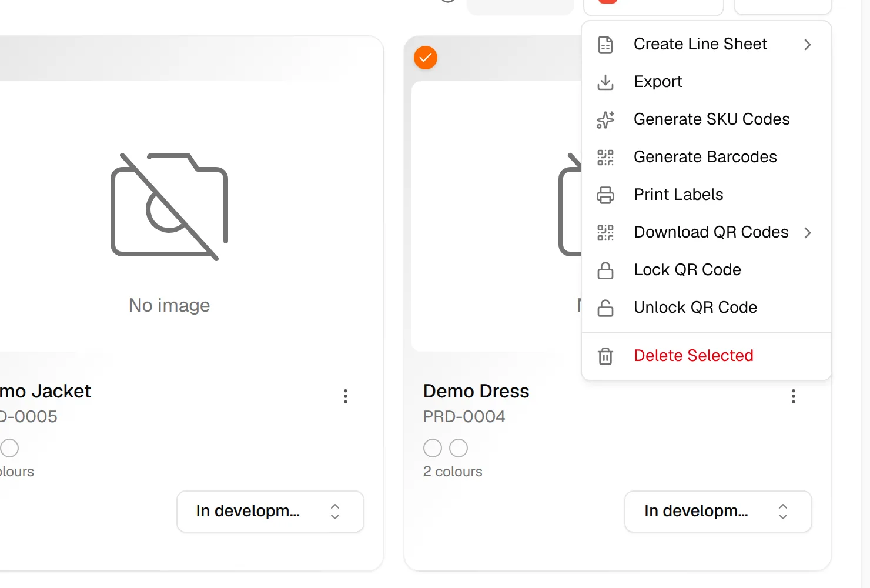Screen dimensions: 870x588
Task: Click the sparkle icon for Generate SKU Codes
Action: pos(605,120)
